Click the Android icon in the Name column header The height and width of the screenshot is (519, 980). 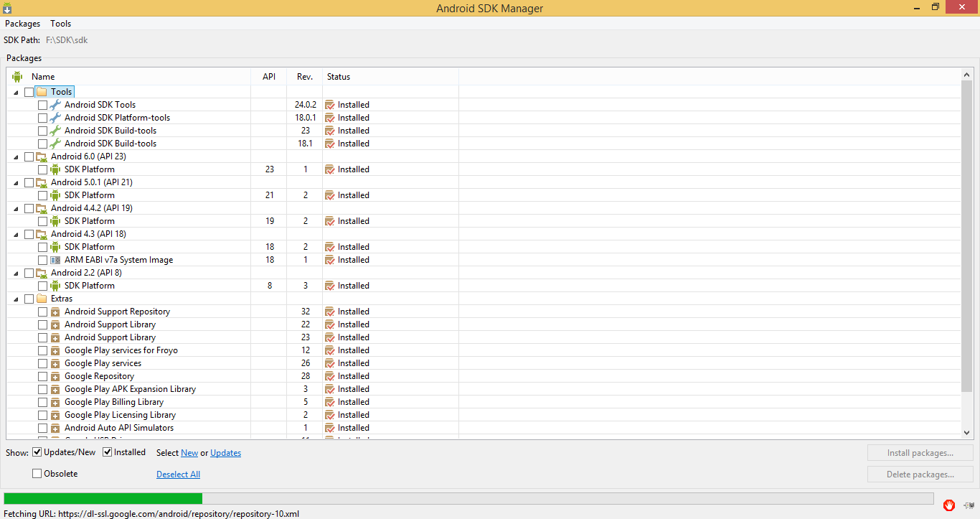17,77
